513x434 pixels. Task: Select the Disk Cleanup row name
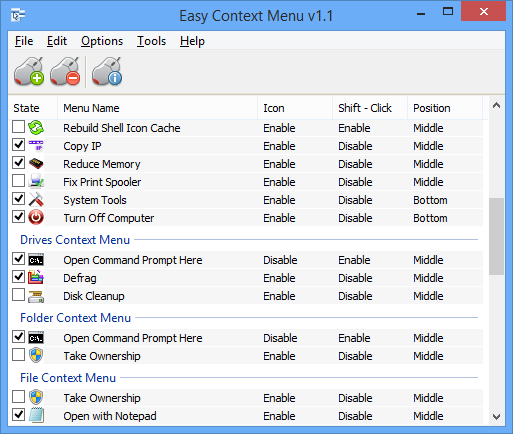click(x=94, y=296)
